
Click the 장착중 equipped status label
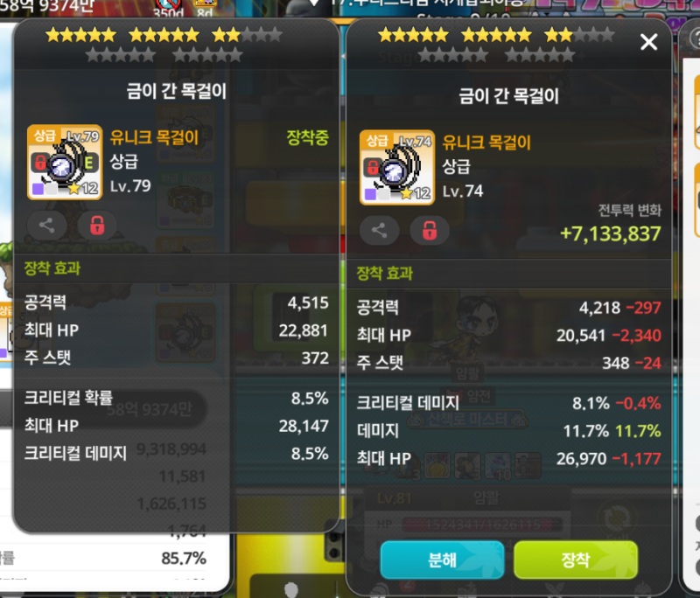[x=308, y=138]
